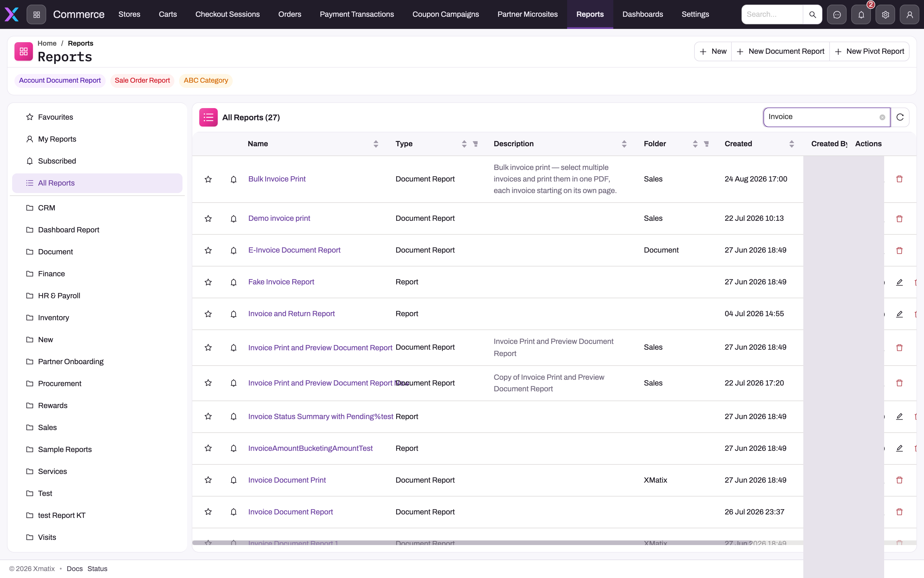924x578 pixels.
Task: Click the top search magnifier icon
Action: pos(813,14)
